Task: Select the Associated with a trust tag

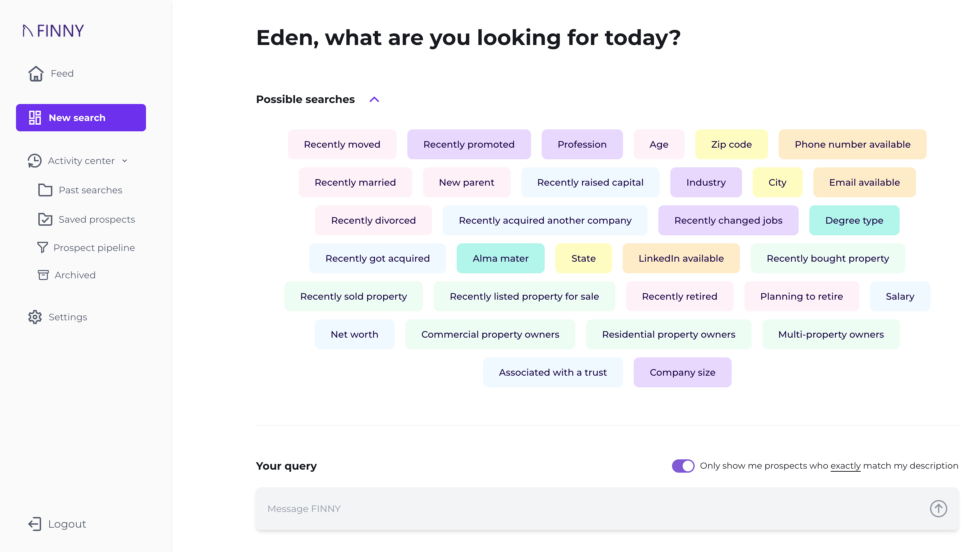Action: click(x=552, y=372)
